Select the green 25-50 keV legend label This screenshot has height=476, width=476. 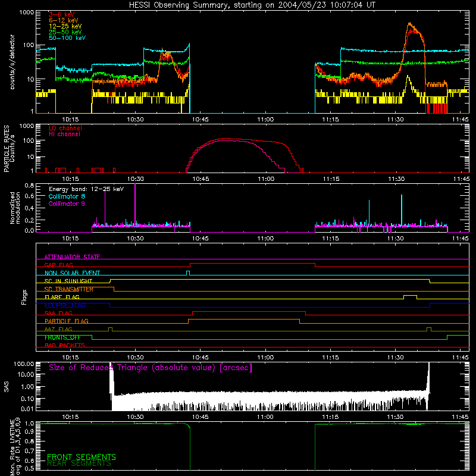tap(65, 32)
